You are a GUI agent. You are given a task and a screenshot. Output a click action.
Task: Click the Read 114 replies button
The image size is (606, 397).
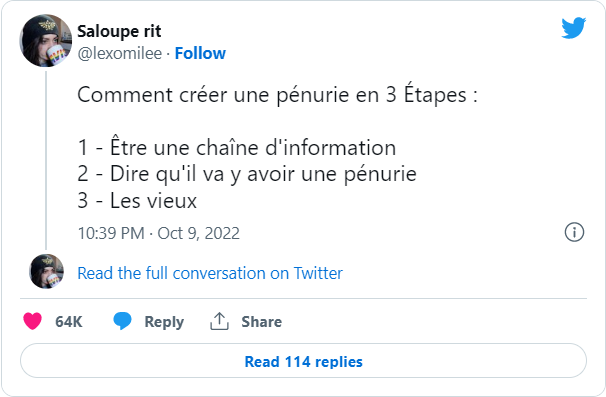pos(303,361)
